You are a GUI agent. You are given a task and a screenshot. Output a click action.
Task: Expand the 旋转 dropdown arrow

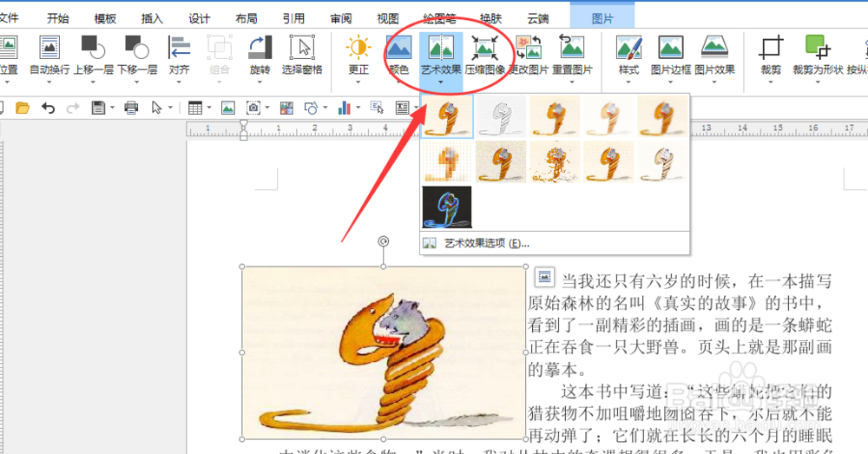click(x=260, y=82)
